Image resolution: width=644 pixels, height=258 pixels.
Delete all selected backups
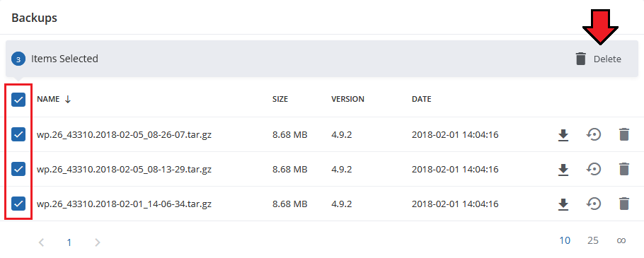599,59
